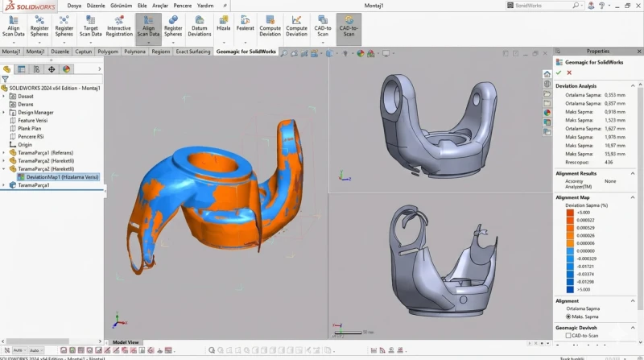The image size is (644, 360).
Task: Open the Araçlar menu
Action: pyautogui.click(x=160, y=6)
